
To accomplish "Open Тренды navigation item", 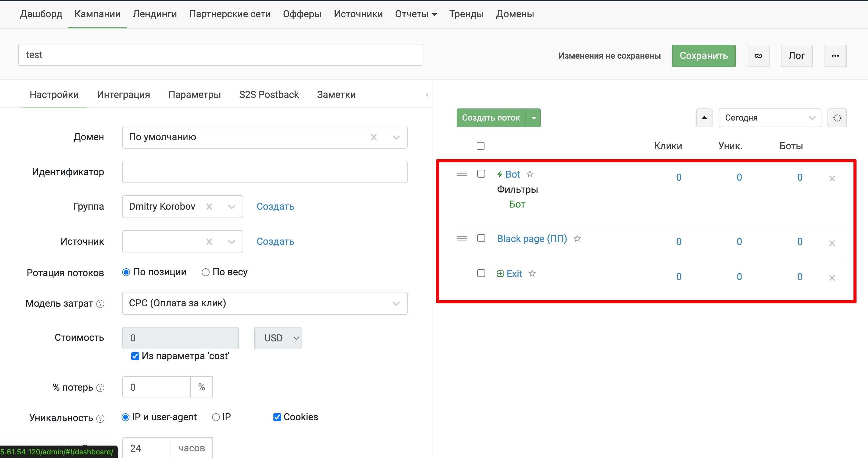I will (x=466, y=14).
